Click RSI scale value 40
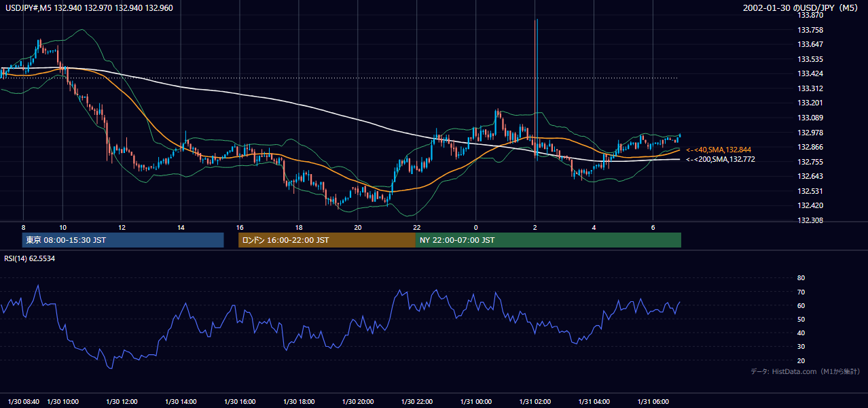Viewport: 868px width, 408px height. (801, 333)
